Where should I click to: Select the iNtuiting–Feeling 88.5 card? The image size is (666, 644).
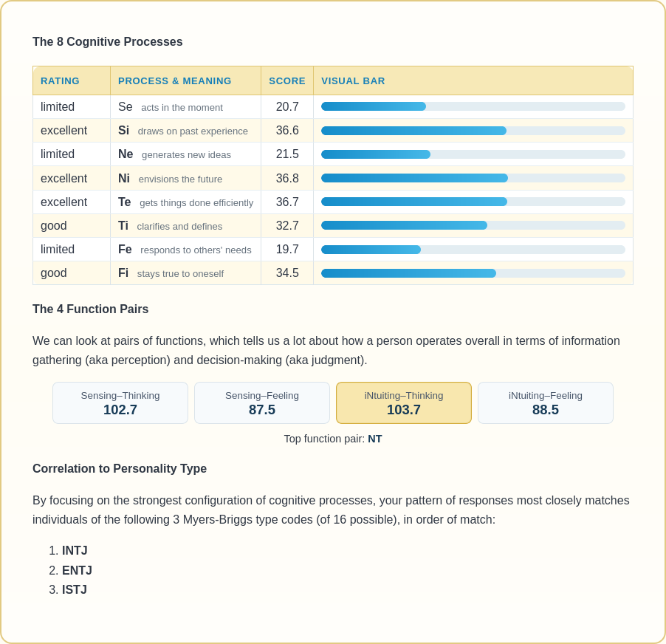point(546,402)
